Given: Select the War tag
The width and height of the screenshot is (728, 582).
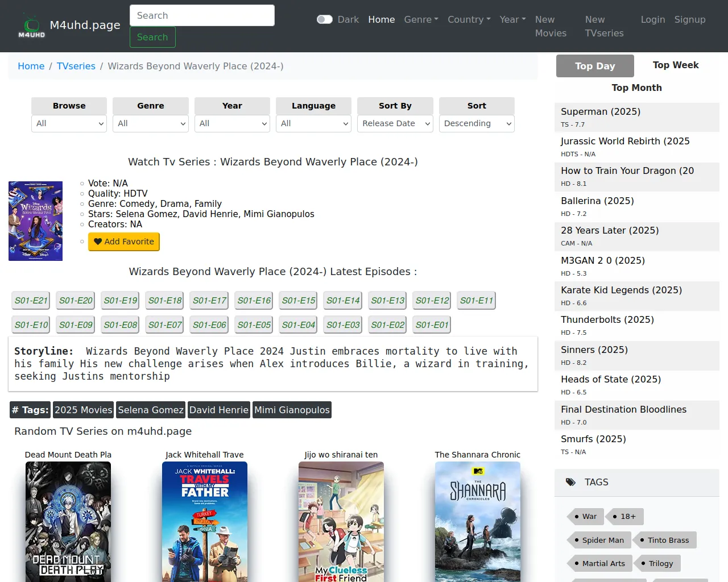Looking at the screenshot, I should [x=585, y=517].
